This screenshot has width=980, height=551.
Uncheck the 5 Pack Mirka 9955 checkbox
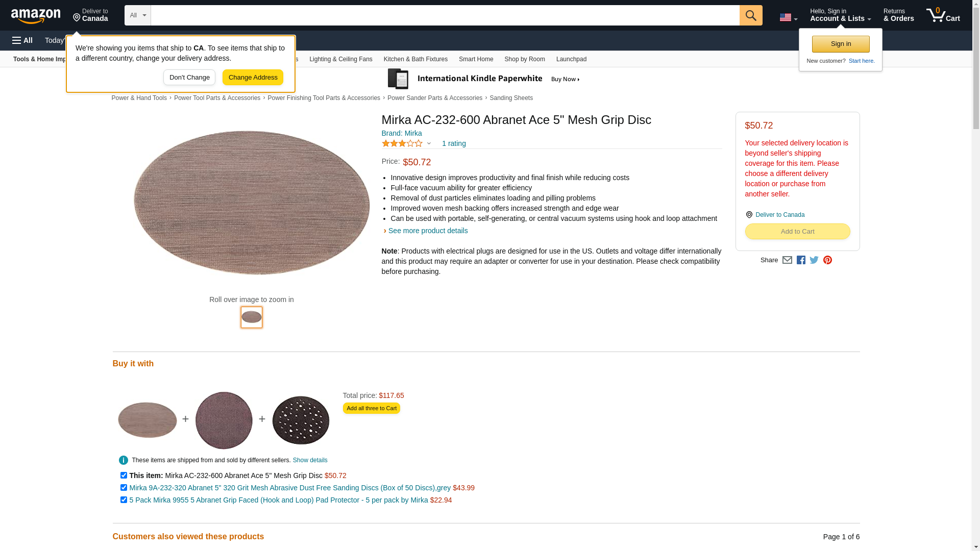(x=124, y=500)
